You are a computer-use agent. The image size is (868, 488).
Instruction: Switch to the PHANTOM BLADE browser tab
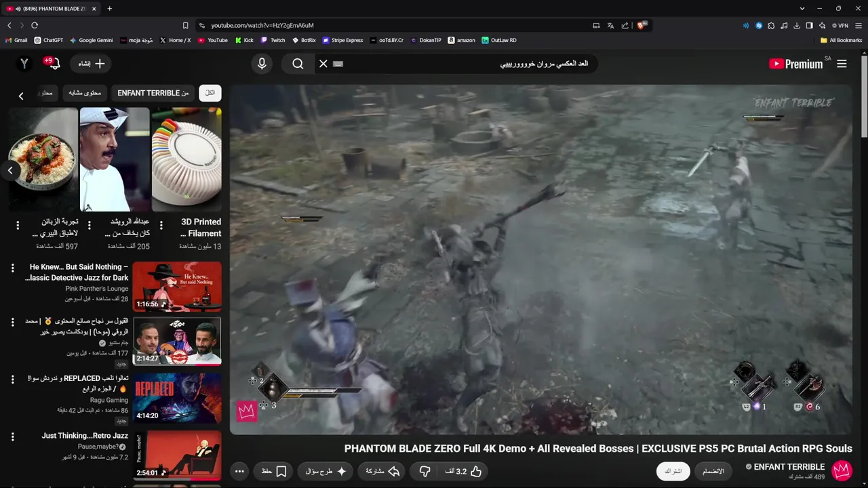(52, 8)
